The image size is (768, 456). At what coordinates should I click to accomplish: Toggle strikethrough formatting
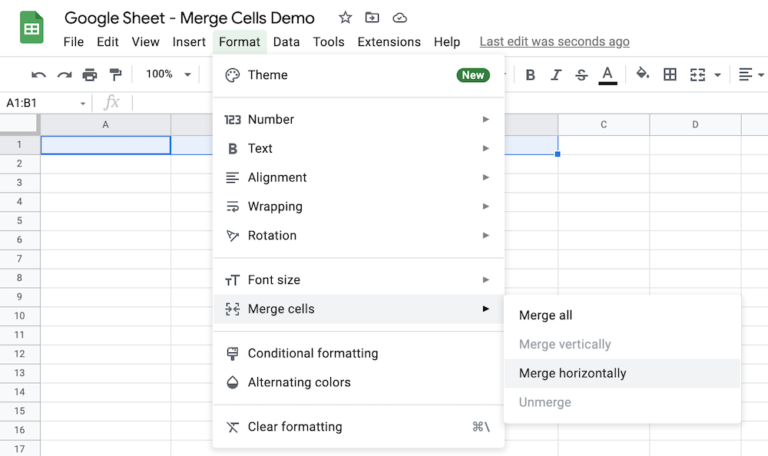point(581,75)
